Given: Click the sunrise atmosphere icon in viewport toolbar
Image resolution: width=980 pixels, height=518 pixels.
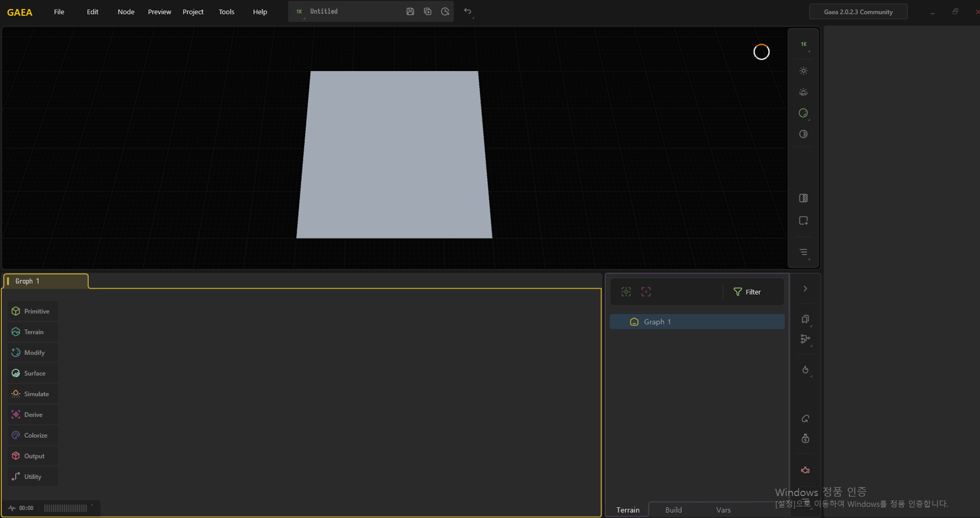Looking at the screenshot, I should point(803,92).
